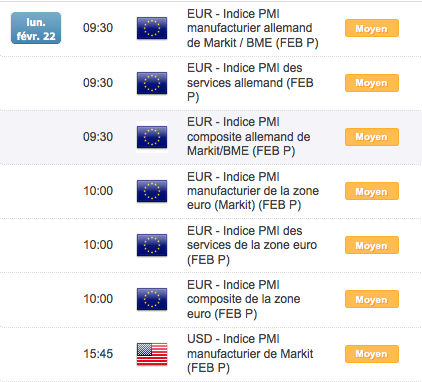Image resolution: width=422 pixels, height=382 pixels.
Task: Click the 15:45 time of USD event
Action: tap(98, 354)
